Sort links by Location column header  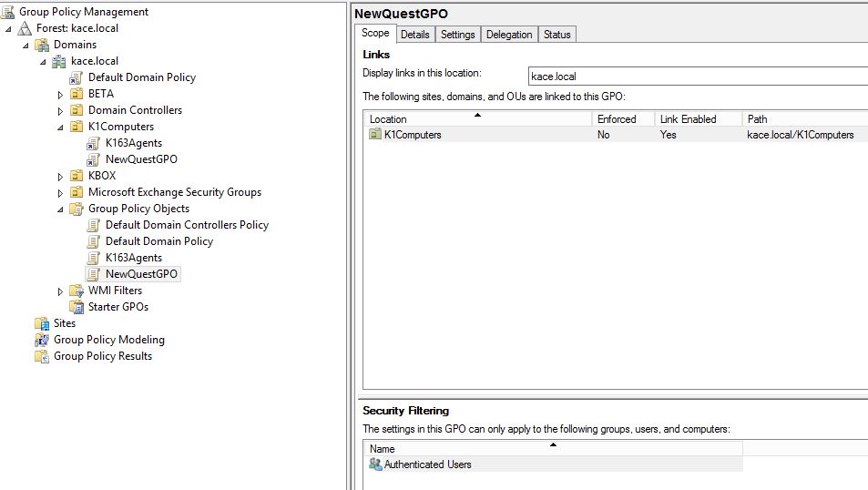point(477,118)
